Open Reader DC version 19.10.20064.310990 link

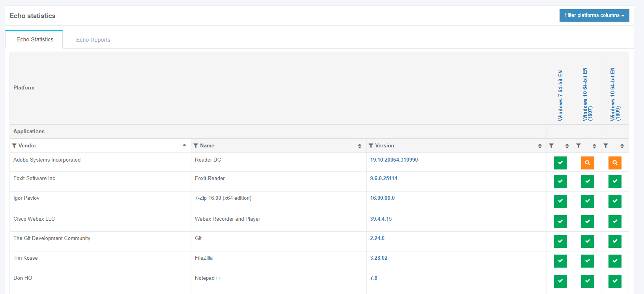(394, 160)
